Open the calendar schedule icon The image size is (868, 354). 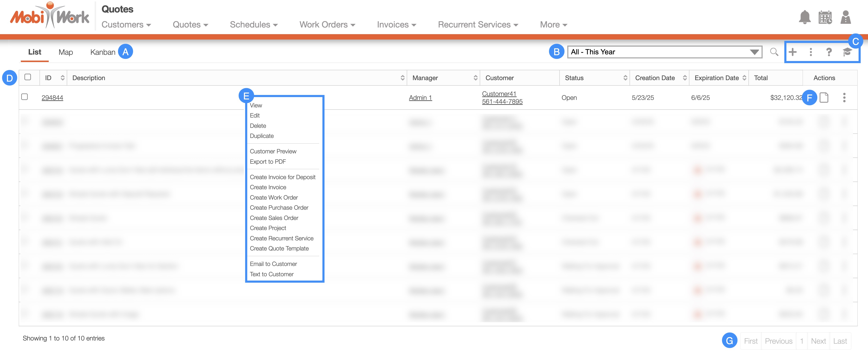tap(825, 17)
